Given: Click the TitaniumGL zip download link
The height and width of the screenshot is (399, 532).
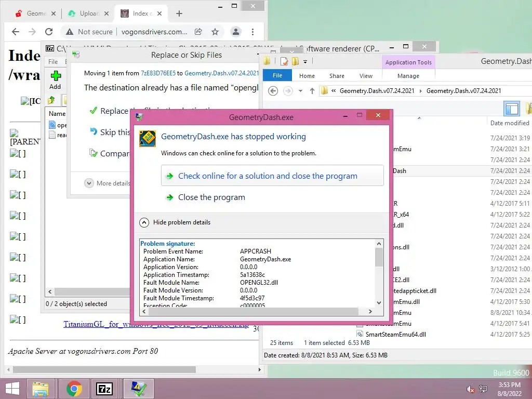Looking at the screenshot, I should [156, 324].
